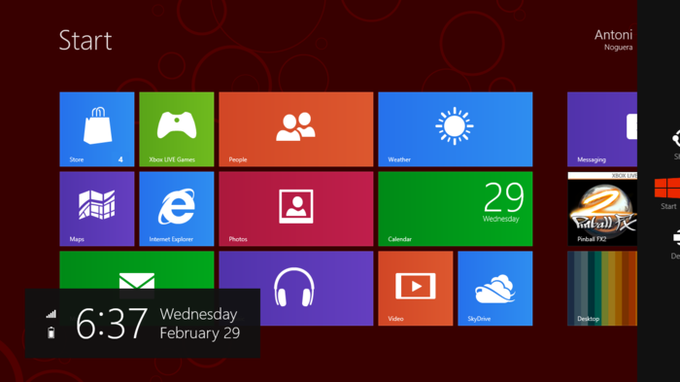Image resolution: width=680 pixels, height=382 pixels.
Task: Click the 'Wednesday' text in the clock overlay
Action: click(199, 314)
